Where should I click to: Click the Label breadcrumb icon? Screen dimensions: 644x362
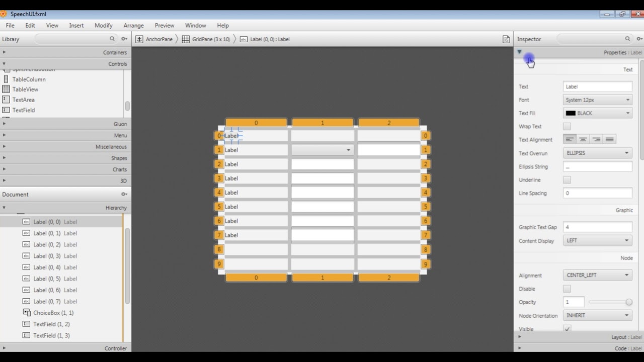click(x=244, y=39)
